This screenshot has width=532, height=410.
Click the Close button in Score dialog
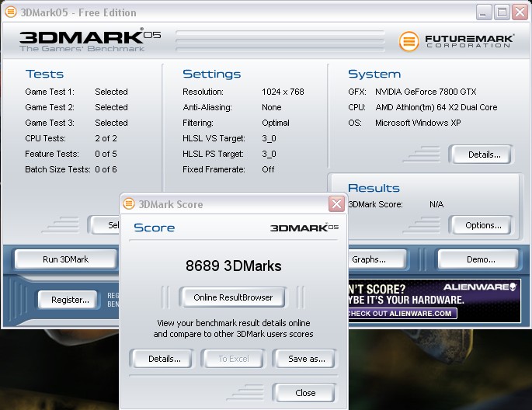click(x=305, y=393)
